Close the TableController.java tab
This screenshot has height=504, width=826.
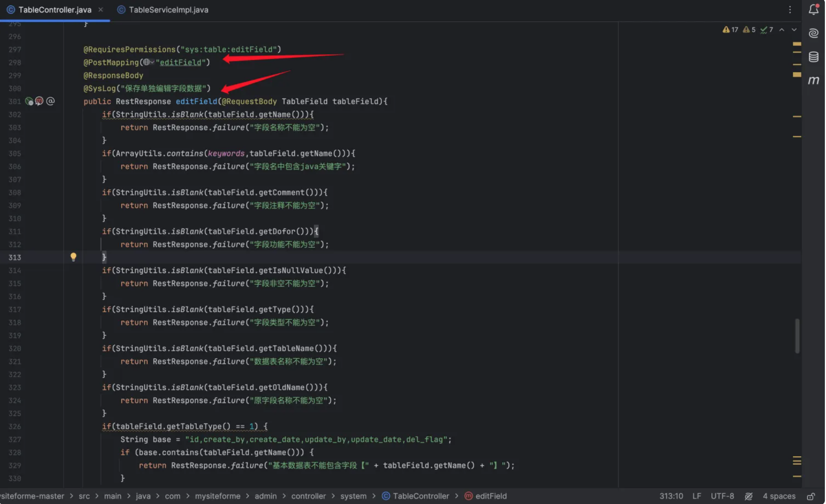click(x=100, y=10)
